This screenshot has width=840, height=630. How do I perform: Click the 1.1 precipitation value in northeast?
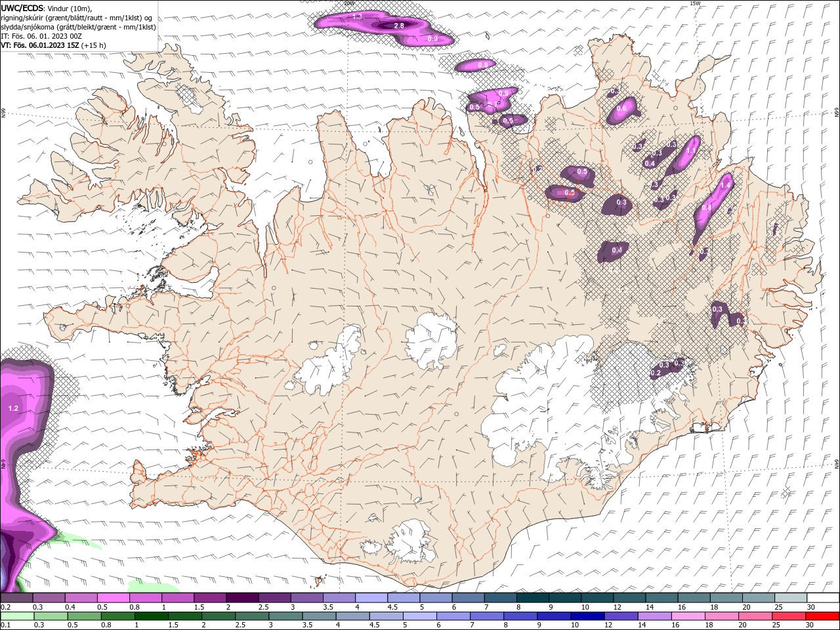(x=690, y=150)
